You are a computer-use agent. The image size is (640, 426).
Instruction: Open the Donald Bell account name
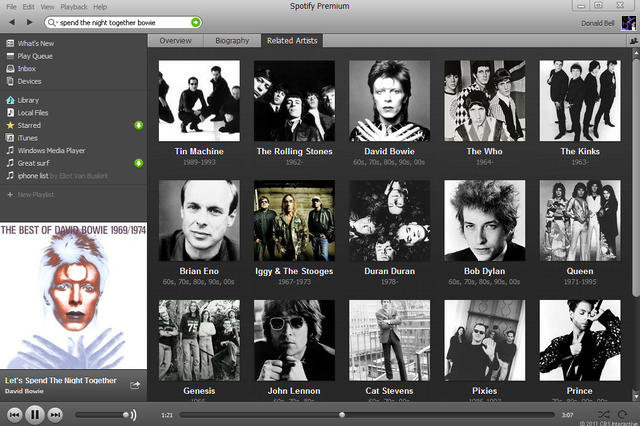598,23
